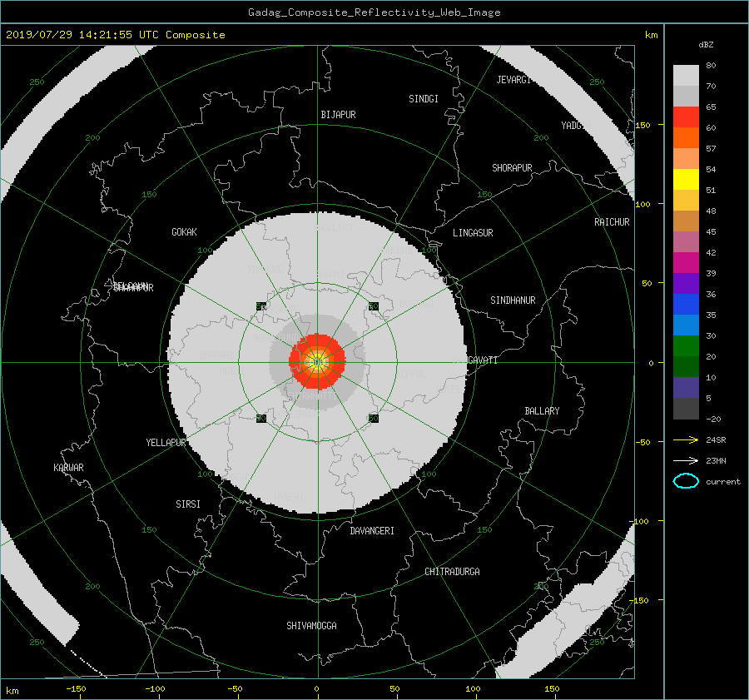Click the DAVANGERI city label

tap(372, 531)
